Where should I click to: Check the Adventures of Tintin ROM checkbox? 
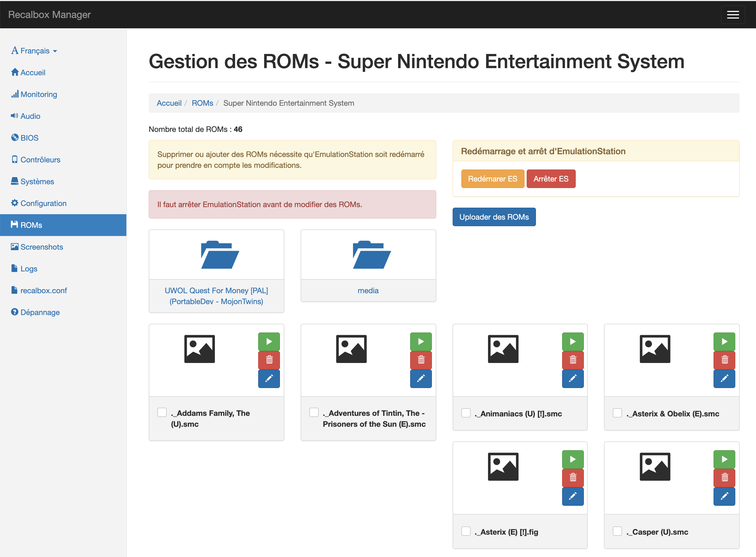coord(314,412)
